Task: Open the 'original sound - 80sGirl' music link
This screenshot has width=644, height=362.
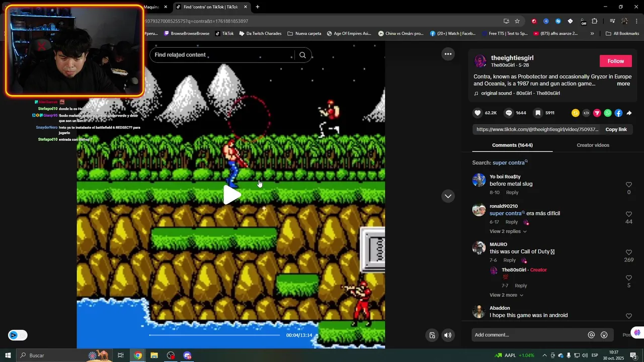Action: (x=520, y=94)
